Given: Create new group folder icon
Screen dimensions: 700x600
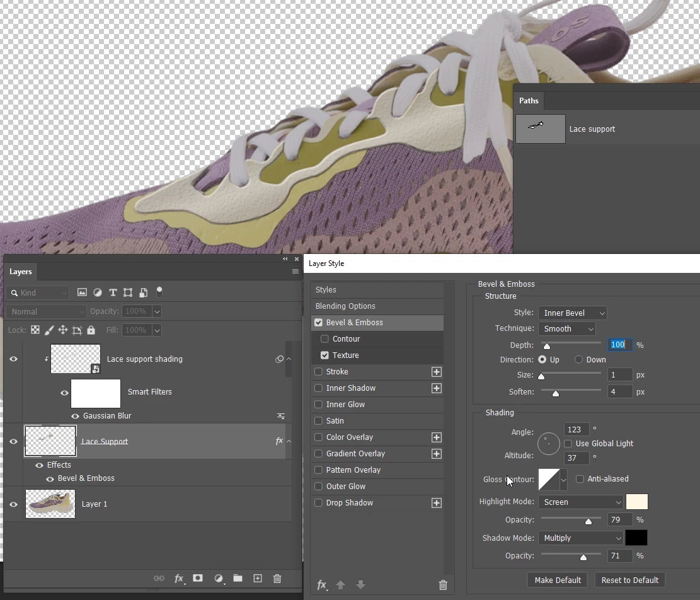Looking at the screenshot, I should [238, 578].
